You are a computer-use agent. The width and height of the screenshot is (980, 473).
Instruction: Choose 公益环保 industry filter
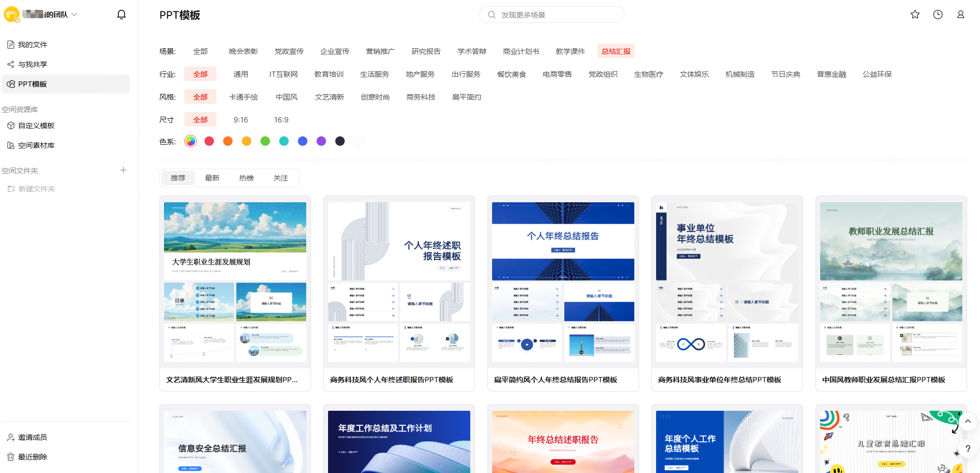[x=877, y=74]
